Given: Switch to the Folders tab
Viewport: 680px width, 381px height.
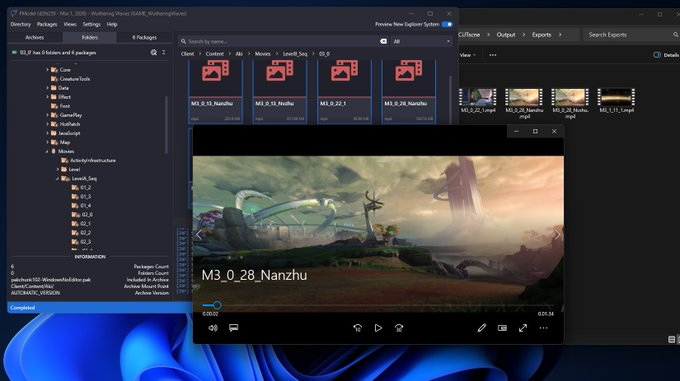Looking at the screenshot, I should coord(90,37).
